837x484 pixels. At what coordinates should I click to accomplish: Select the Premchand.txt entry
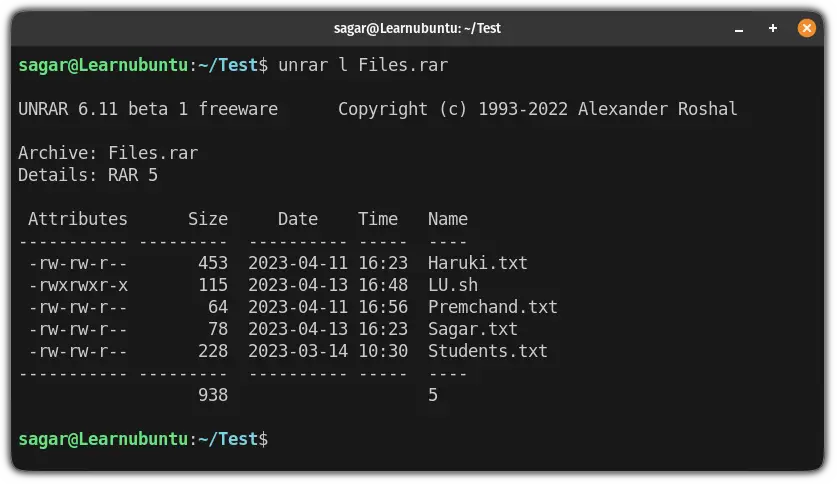492,307
